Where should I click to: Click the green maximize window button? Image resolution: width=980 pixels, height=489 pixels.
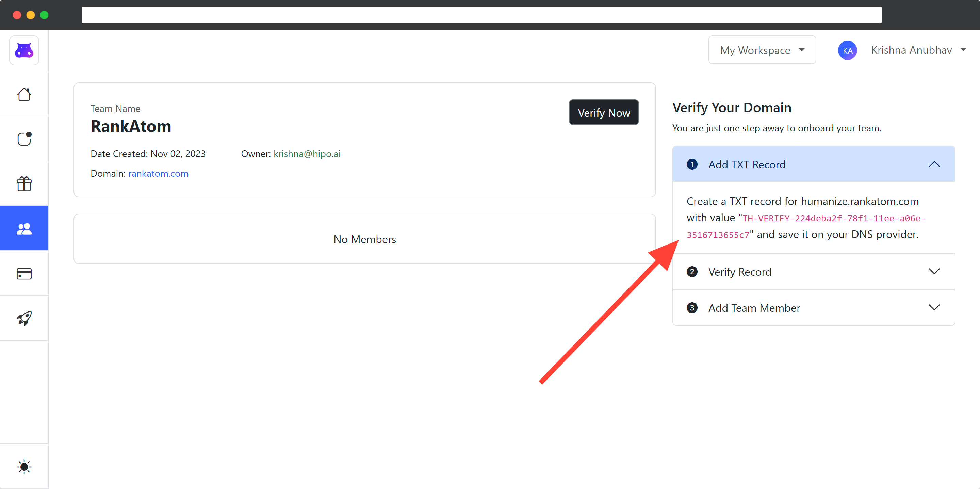click(x=44, y=15)
